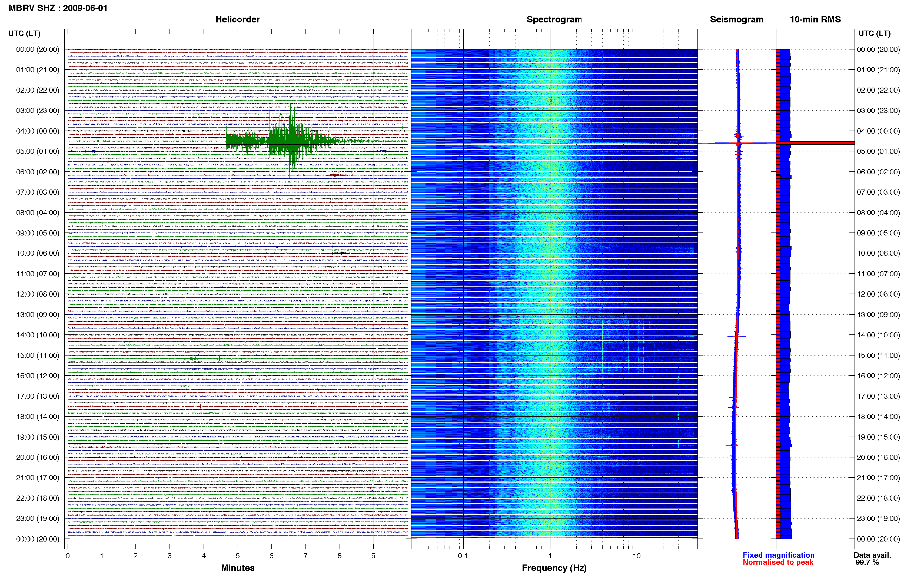Click the left 19:00 (15:00) time label
Image resolution: width=924 pixels, height=578 pixels.
click(38, 437)
